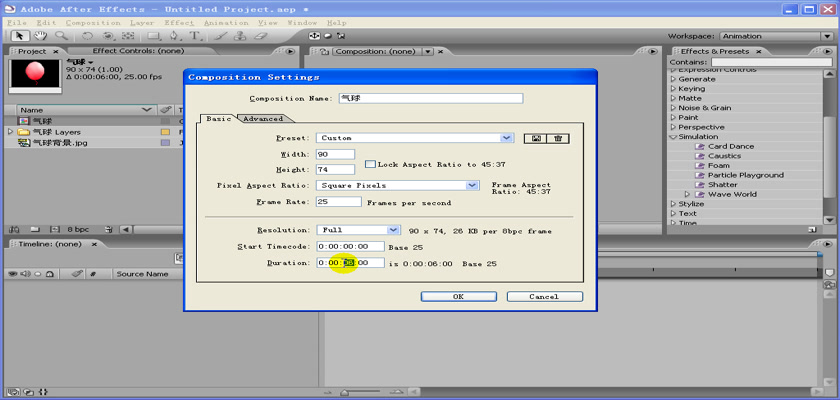
Task: Select the Pan Behind tool
Action: pos(128,36)
